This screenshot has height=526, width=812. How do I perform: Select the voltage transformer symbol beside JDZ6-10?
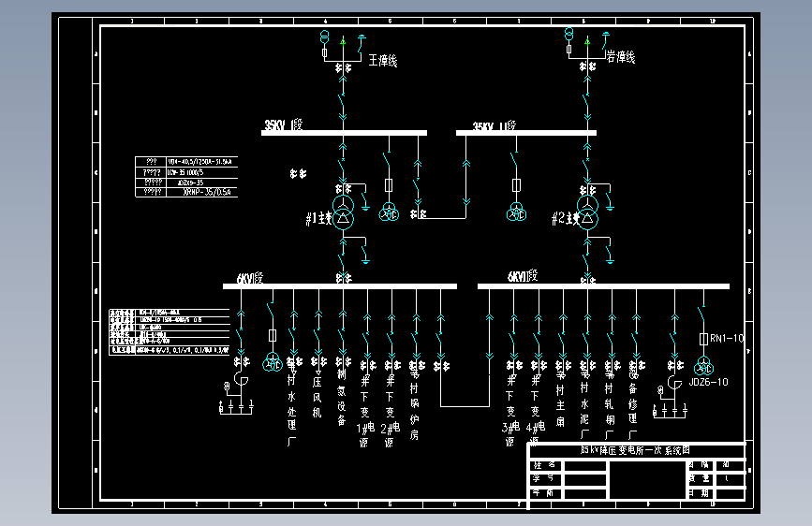[703, 367]
